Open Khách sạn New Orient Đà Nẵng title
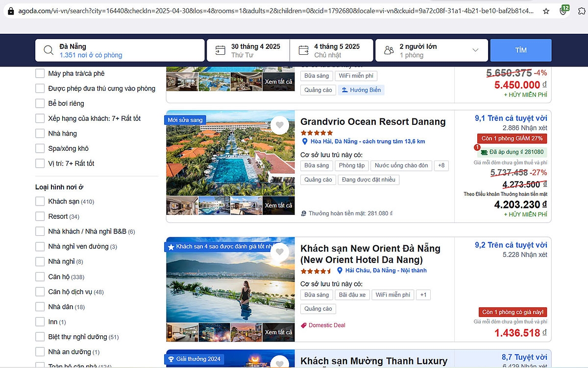Viewport: 588px width, 368px height. click(370, 254)
